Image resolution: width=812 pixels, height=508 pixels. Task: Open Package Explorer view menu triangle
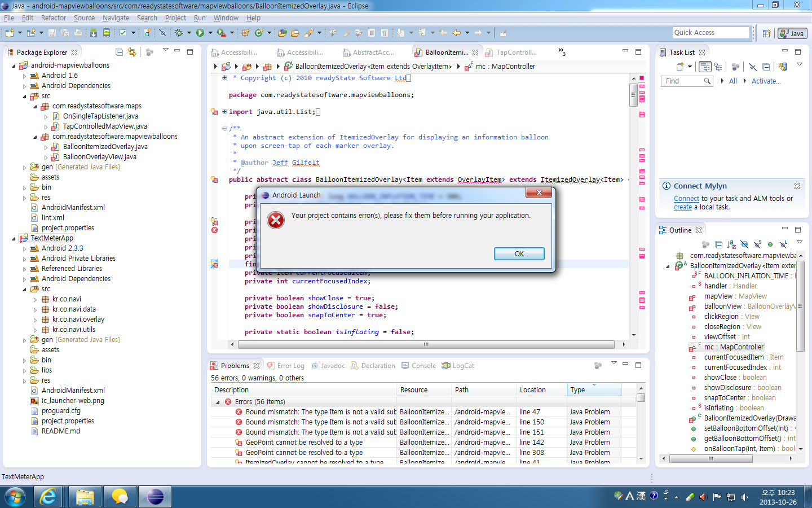coord(165,50)
